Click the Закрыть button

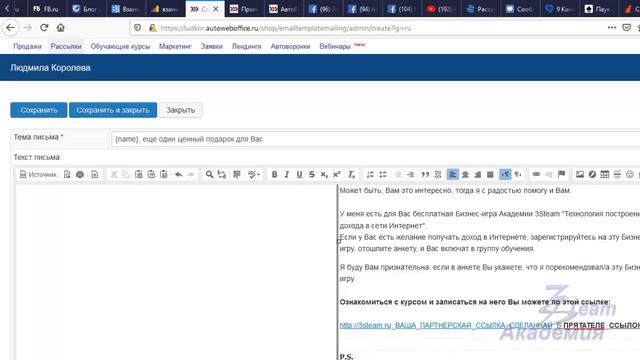click(180, 110)
